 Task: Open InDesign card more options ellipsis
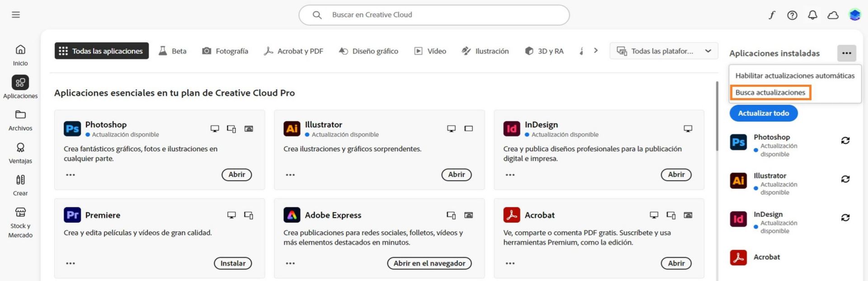pyautogui.click(x=510, y=175)
